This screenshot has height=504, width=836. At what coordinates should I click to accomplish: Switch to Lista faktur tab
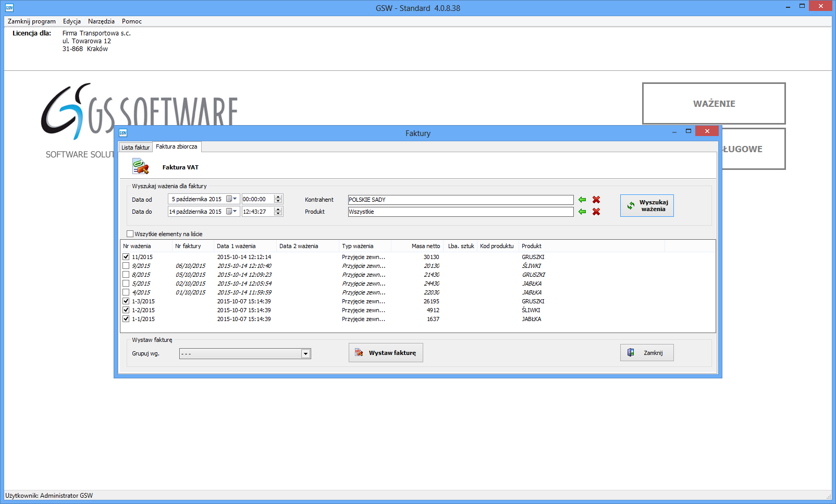(x=136, y=147)
